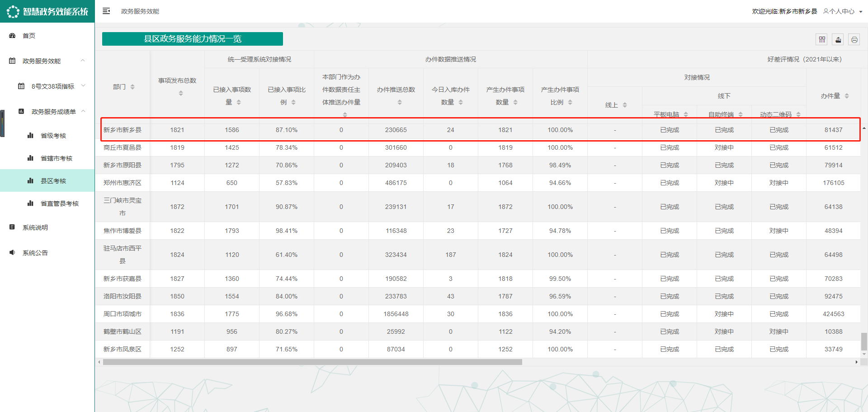
Task: Select 三门峡市灵宝市 row cell
Action: tap(123, 207)
